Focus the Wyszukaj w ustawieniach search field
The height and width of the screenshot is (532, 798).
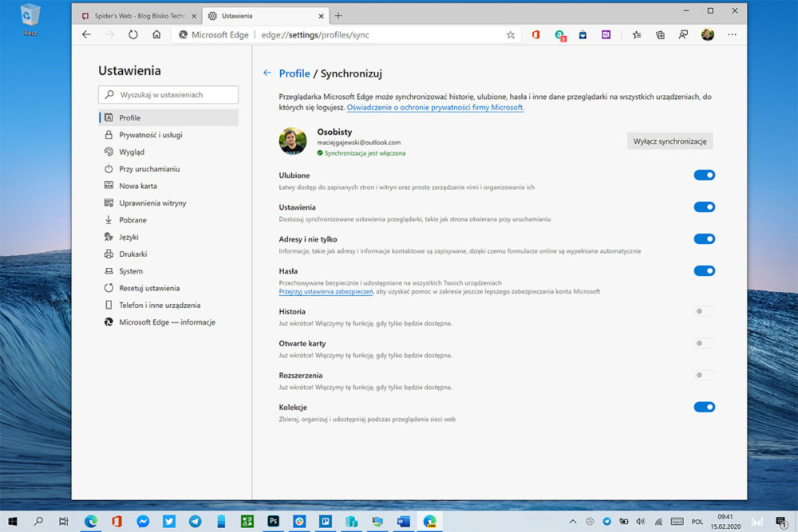168,95
